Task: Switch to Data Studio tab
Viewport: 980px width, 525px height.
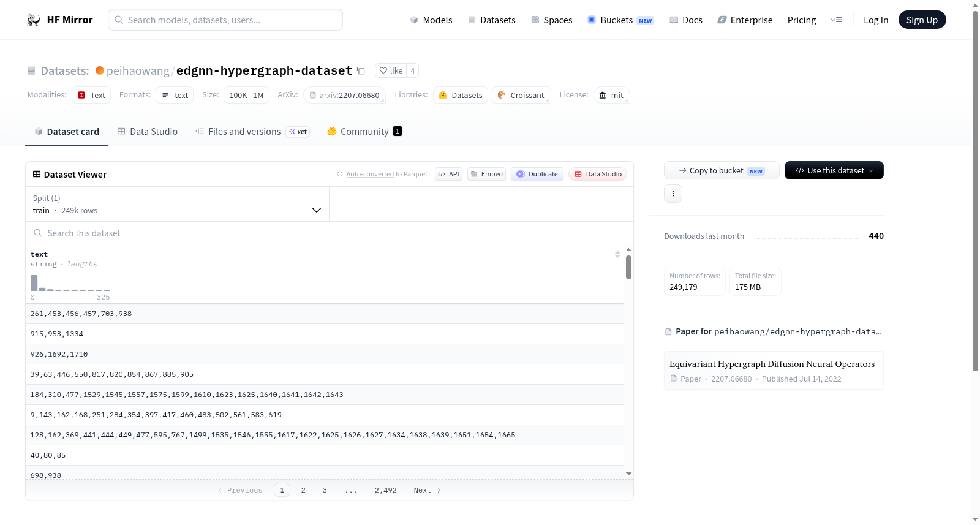Action: [148, 132]
